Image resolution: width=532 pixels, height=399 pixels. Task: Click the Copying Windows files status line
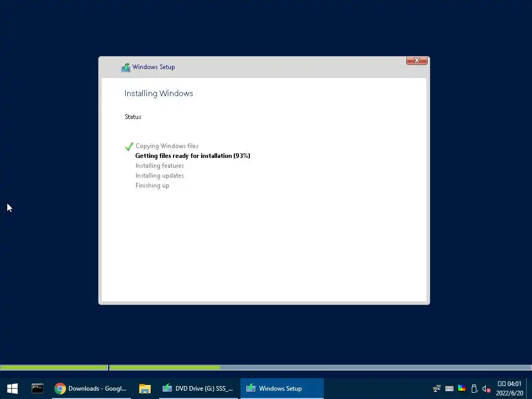coord(167,146)
